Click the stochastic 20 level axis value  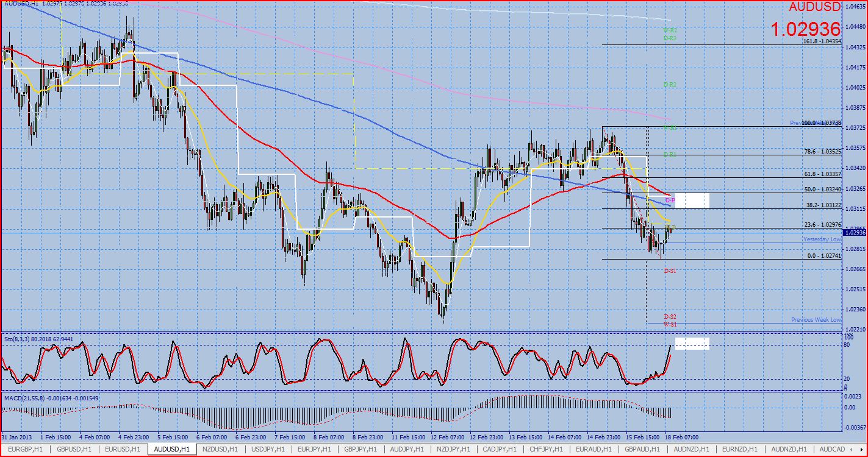(847, 378)
